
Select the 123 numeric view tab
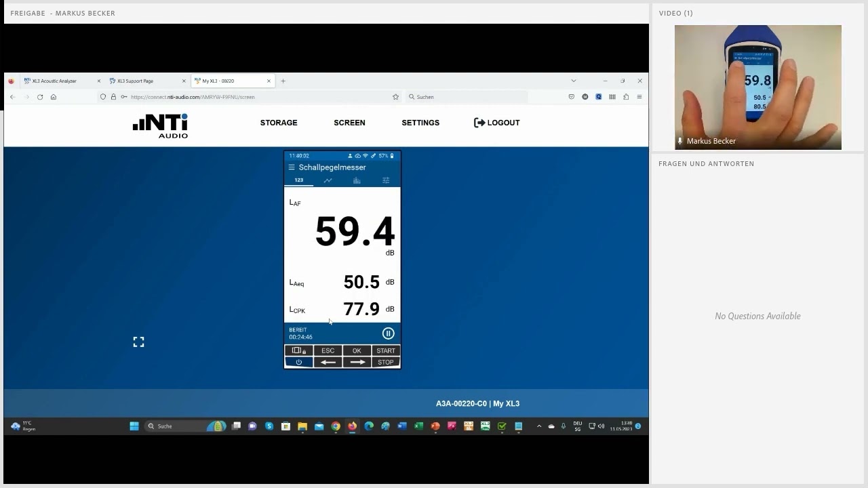click(x=298, y=180)
